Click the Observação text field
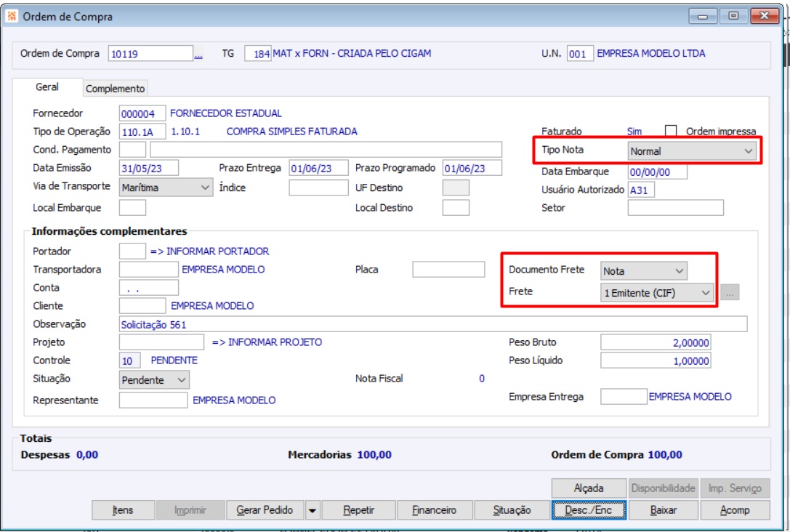 (x=432, y=324)
